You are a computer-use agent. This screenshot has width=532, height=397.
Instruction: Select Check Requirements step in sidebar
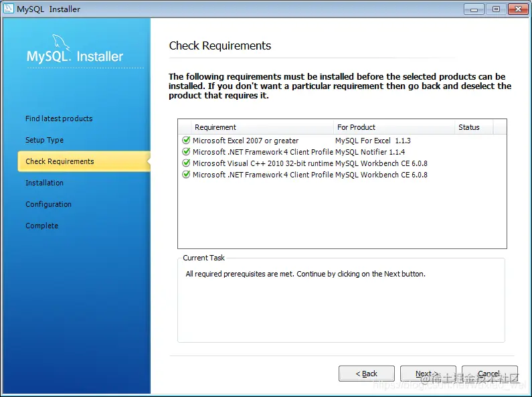(84, 161)
